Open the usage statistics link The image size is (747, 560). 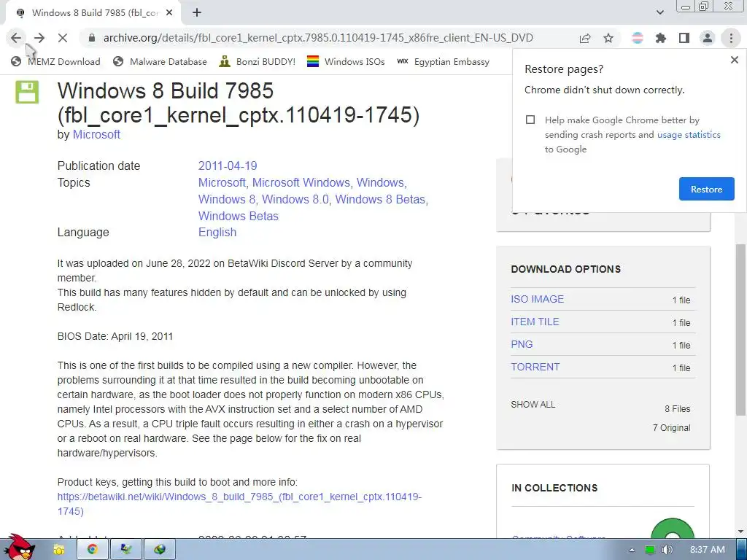[689, 135]
